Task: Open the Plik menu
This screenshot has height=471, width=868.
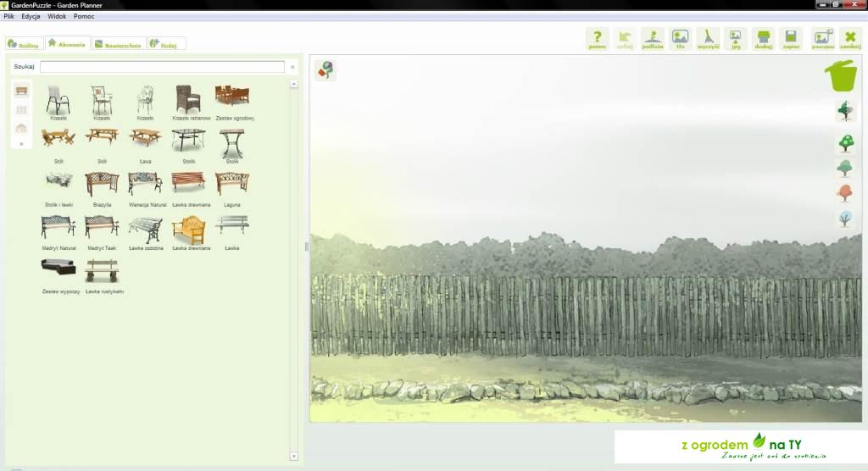Action: pyautogui.click(x=9, y=16)
